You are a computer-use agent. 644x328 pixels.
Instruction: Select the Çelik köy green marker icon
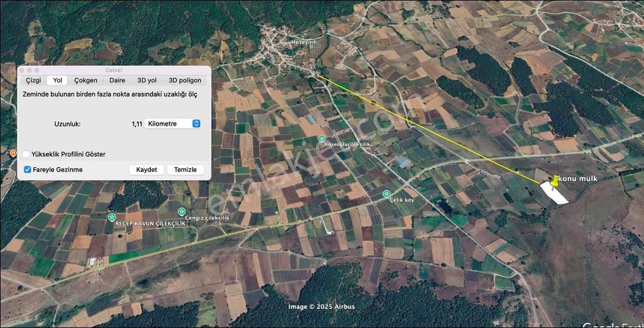click(386, 194)
